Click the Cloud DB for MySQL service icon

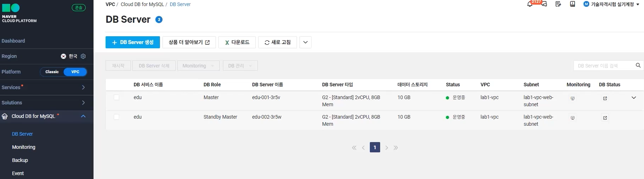point(5,116)
